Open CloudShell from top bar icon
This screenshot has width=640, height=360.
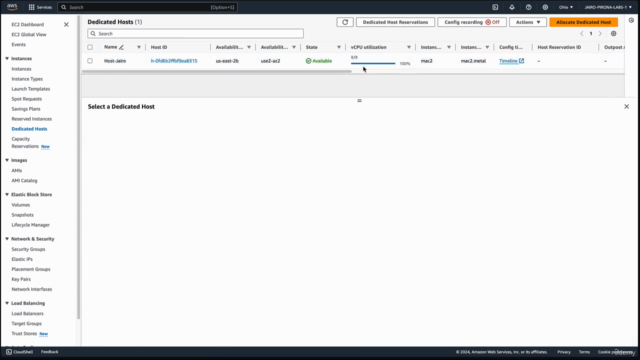(495, 7)
